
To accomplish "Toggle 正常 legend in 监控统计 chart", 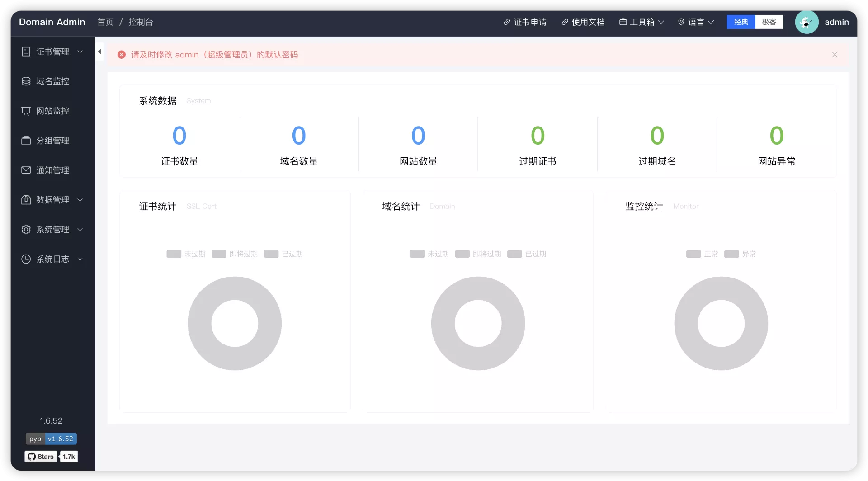I will tap(702, 254).
